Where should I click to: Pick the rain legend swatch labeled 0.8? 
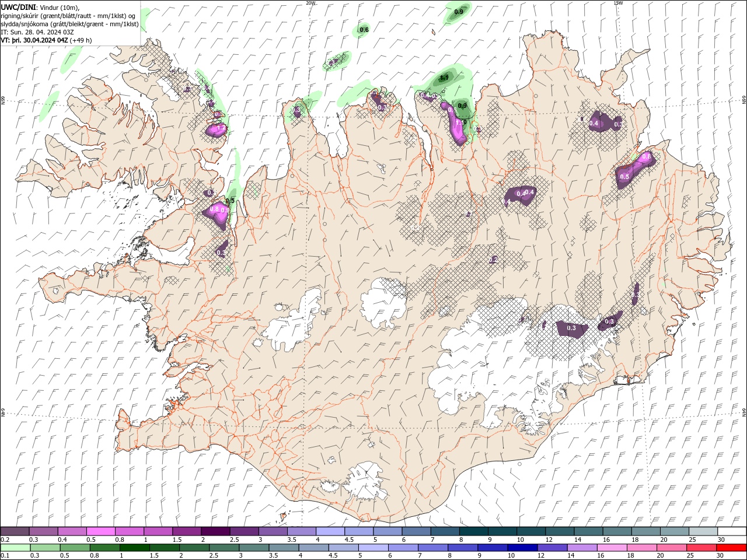105,548
